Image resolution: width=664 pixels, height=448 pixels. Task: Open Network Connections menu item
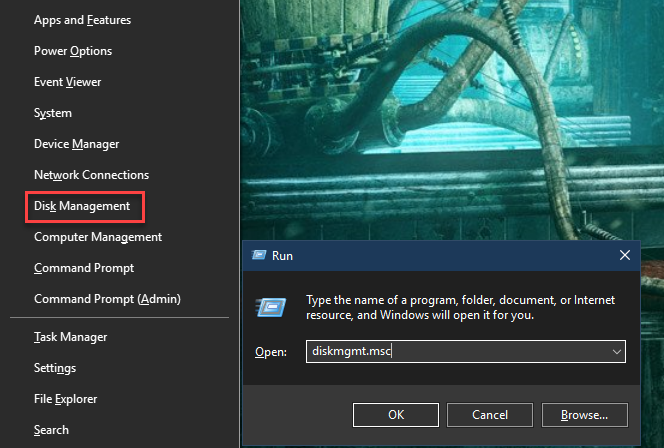(x=91, y=175)
